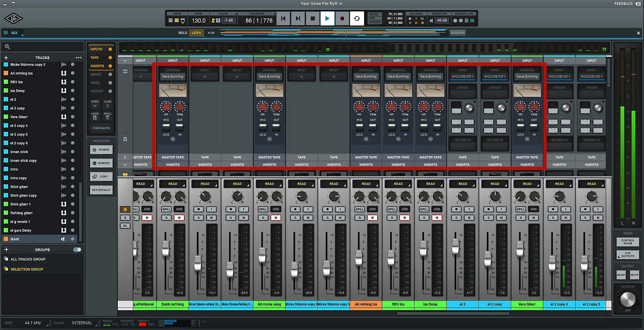Start playback with the play button

pos(327,19)
